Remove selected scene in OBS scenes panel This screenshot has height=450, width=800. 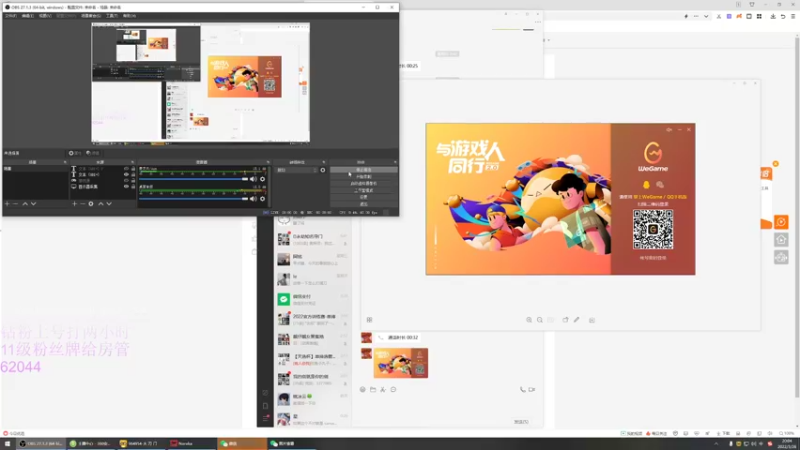coord(15,204)
